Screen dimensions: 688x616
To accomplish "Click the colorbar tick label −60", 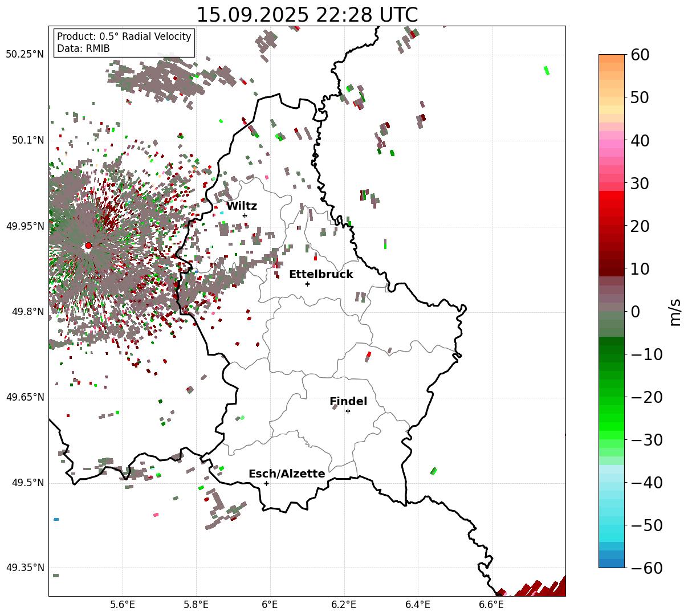I will (x=646, y=568).
